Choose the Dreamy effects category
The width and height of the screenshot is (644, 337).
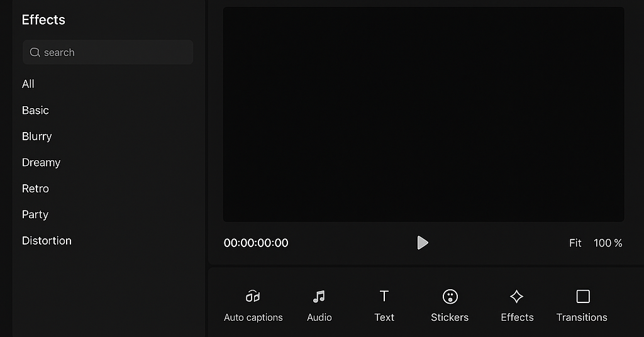41,163
